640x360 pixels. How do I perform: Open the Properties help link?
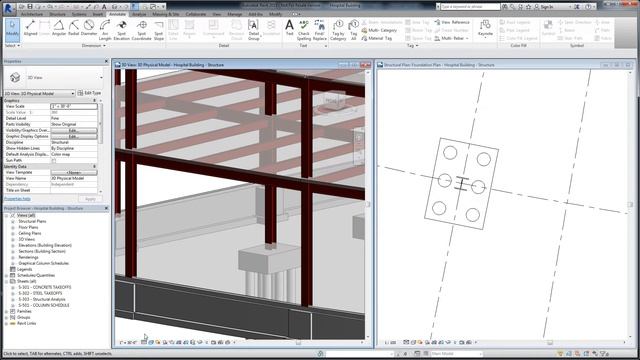click(x=17, y=199)
